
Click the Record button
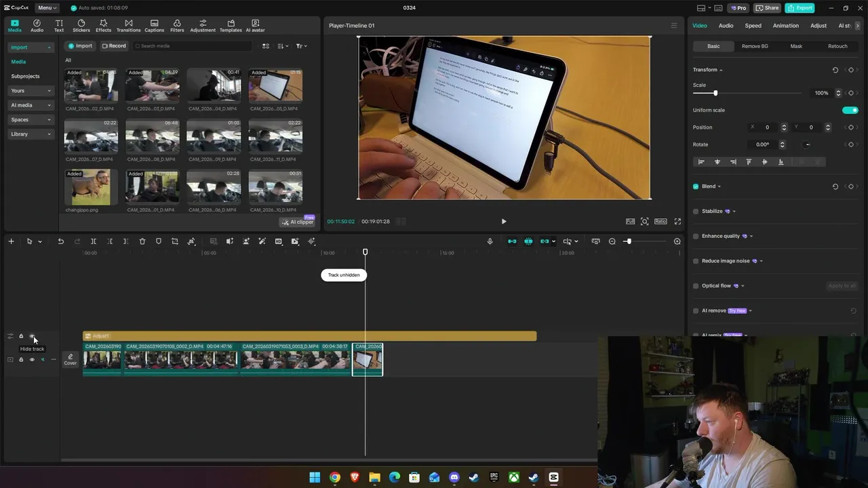tap(114, 46)
